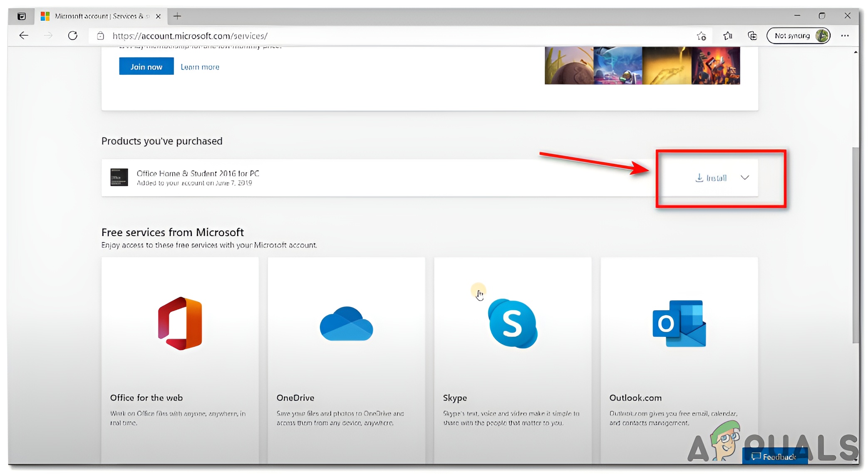
Task: Open the Favorites list icon
Action: coord(727,36)
